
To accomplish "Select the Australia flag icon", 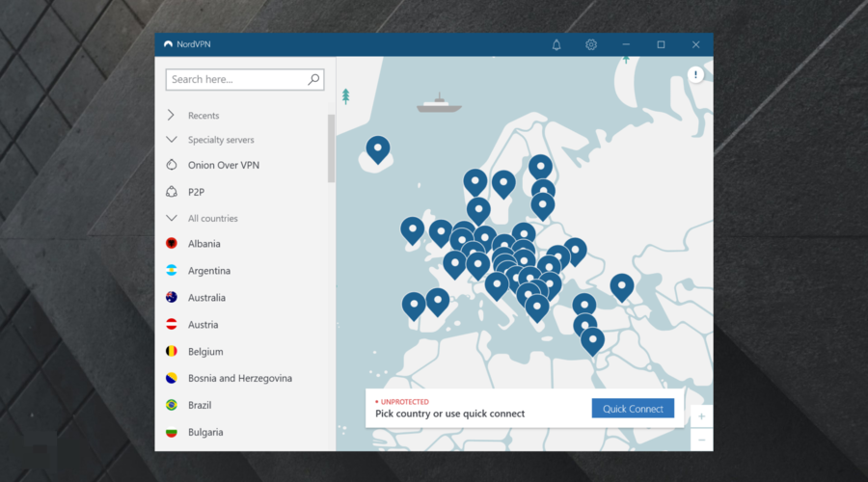I will coord(172,298).
